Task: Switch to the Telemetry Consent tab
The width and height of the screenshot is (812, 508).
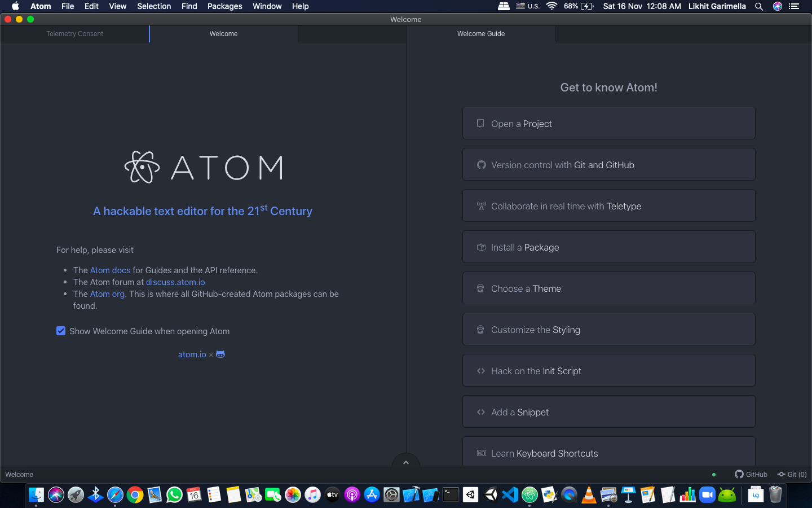Action: coord(74,34)
